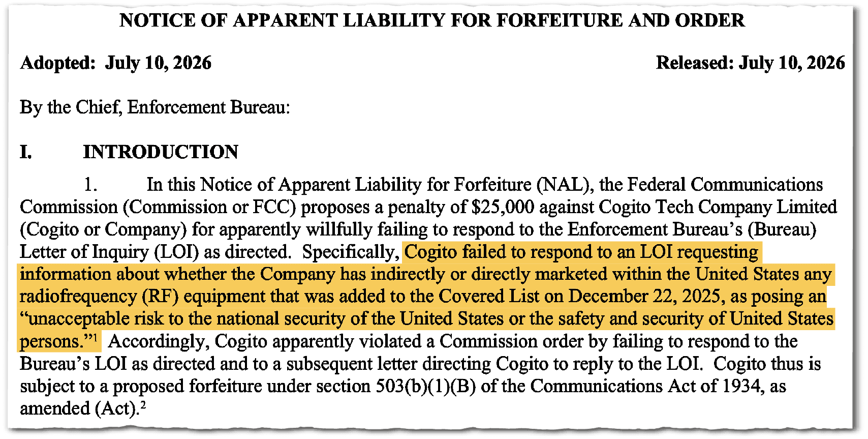
Task: Click footnote 1 superscript after "persons."
Action: point(94,336)
